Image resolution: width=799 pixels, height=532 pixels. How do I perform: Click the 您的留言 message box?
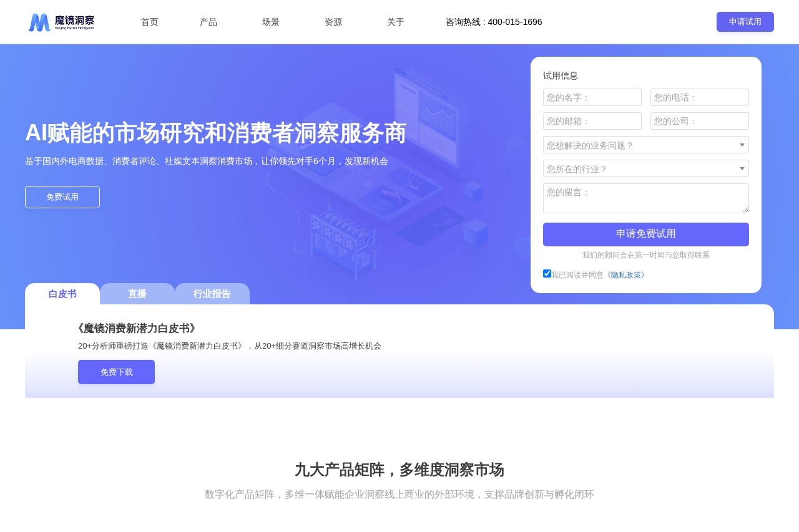(645, 198)
